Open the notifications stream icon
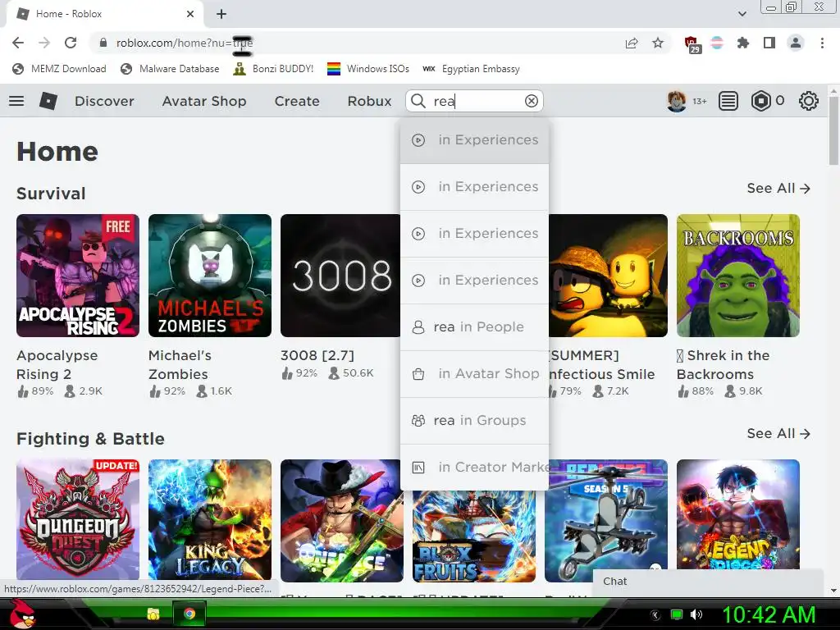Viewport: 840px width, 630px height. click(x=728, y=101)
